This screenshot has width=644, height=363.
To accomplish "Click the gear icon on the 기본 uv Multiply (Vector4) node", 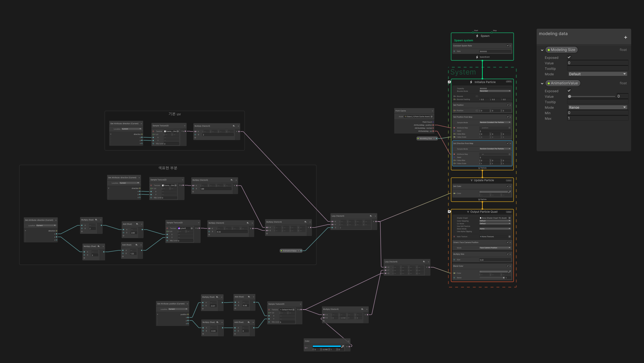I will point(233,126).
